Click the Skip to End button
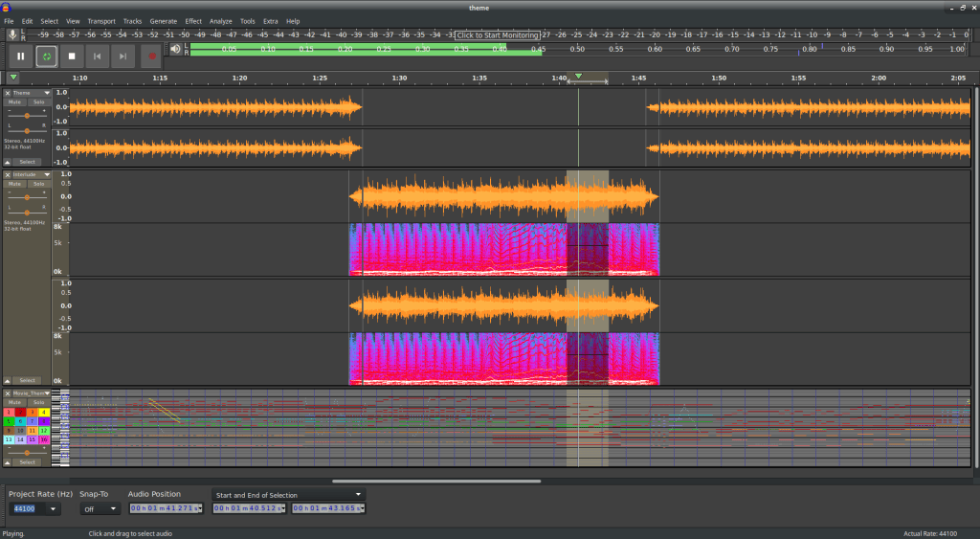 123,56
